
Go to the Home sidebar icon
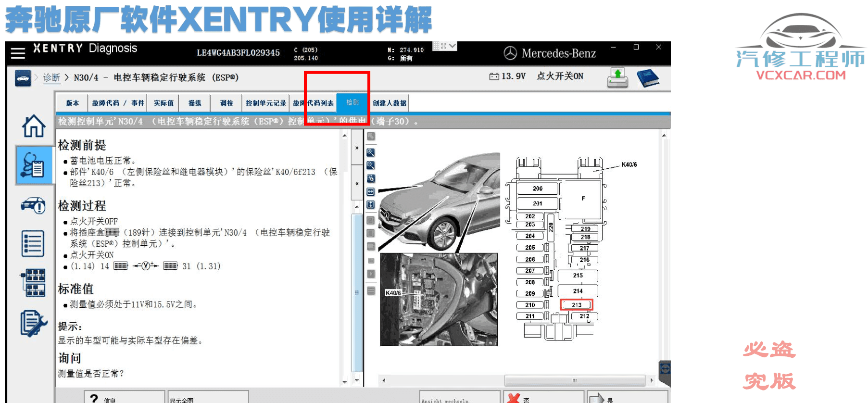[34, 126]
